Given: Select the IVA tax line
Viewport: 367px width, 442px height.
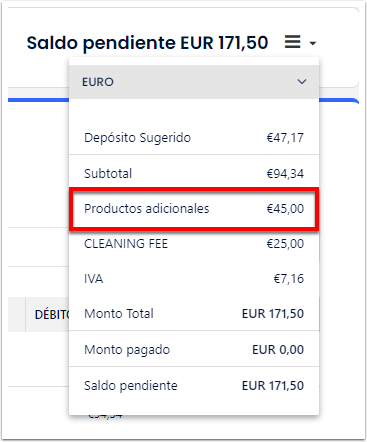Looking at the screenshot, I should 194,279.
